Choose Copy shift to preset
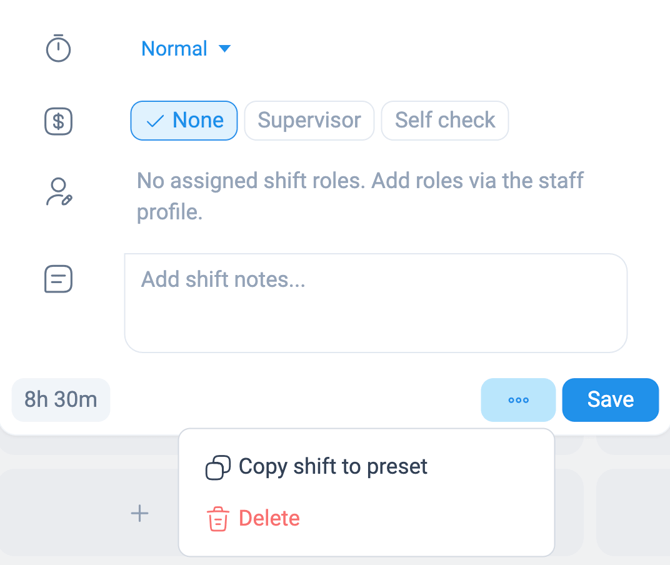Image resolution: width=670 pixels, height=565 pixels. [316, 467]
